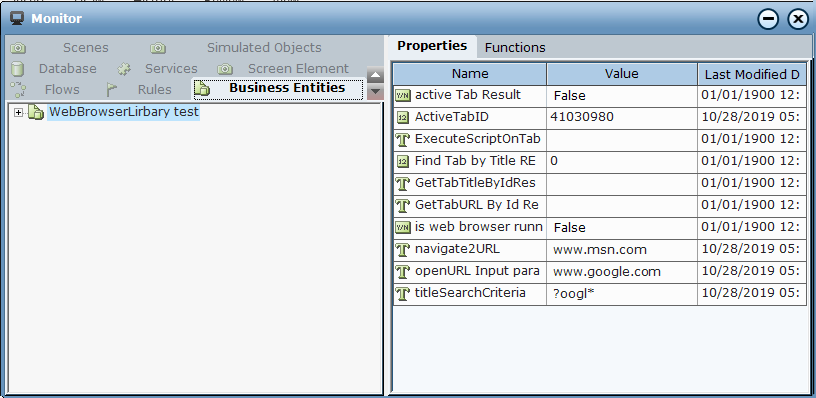The width and height of the screenshot is (816, 398).
Task: Click the titleSearchCriteria value cell
Action: tap(622, 294)
